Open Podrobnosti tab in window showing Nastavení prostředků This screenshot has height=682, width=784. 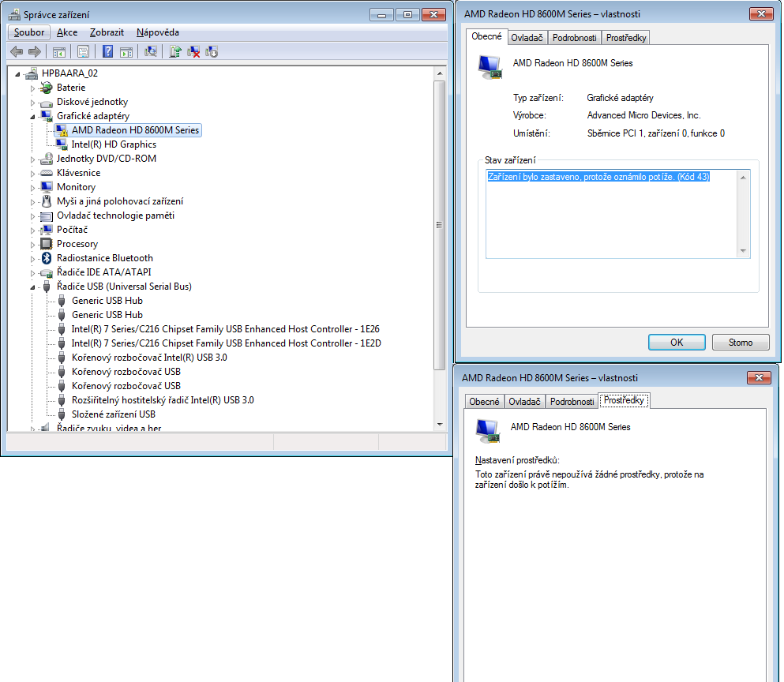tap(572, 402)
